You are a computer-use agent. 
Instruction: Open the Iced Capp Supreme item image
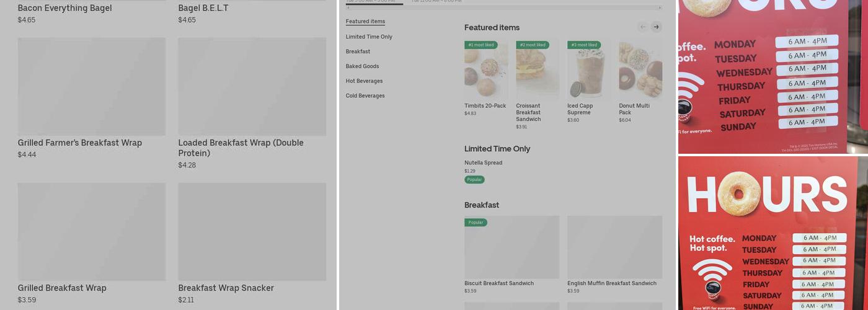click(588, 70)
